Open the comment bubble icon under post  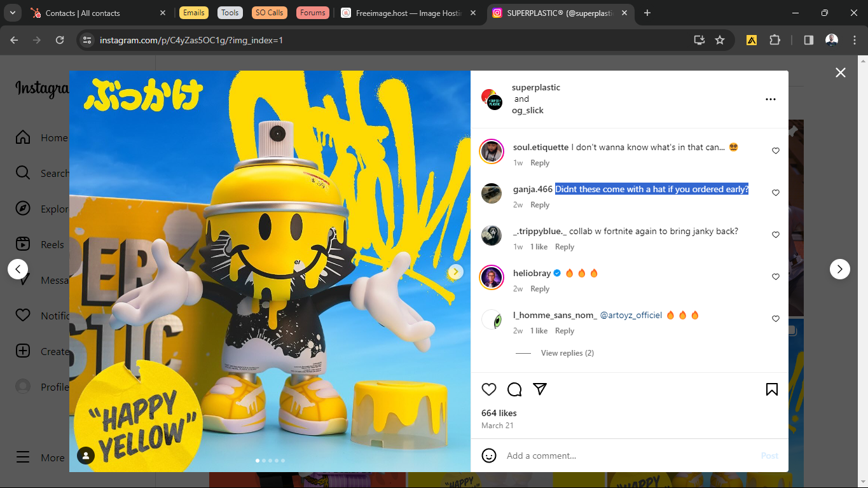click(514, 389)
